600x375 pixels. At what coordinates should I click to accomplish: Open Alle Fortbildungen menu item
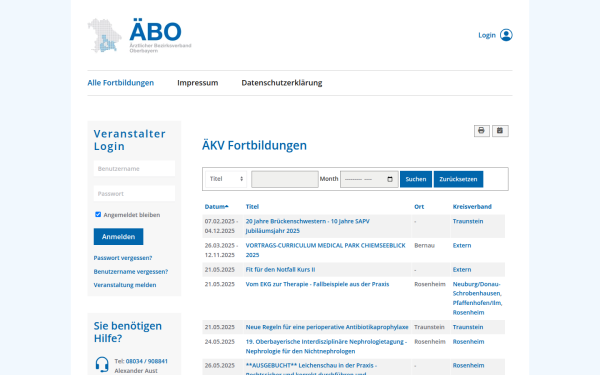tap(121, 83)
